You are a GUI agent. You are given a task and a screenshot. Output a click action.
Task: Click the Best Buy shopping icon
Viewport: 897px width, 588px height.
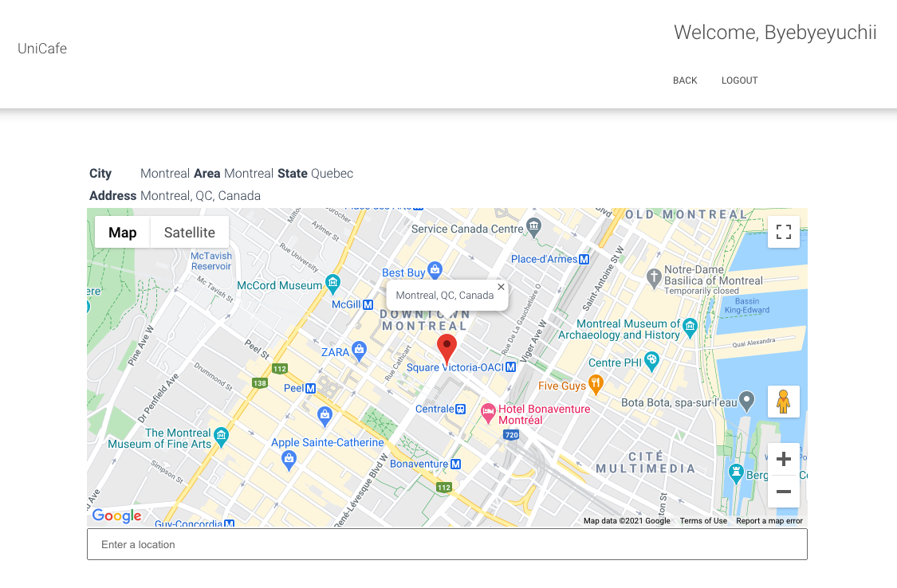coord(435,270)
